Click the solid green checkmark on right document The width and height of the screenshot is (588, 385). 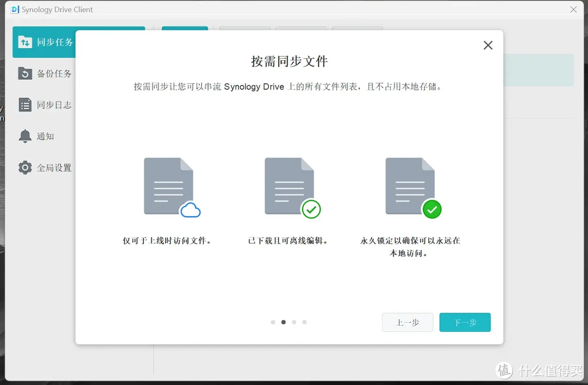(432, 209)
